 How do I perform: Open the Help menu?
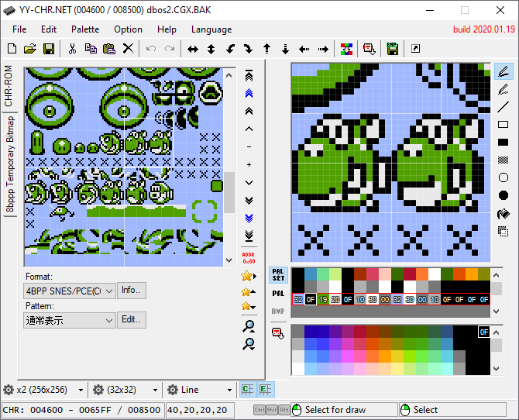[x=167, y=29]
